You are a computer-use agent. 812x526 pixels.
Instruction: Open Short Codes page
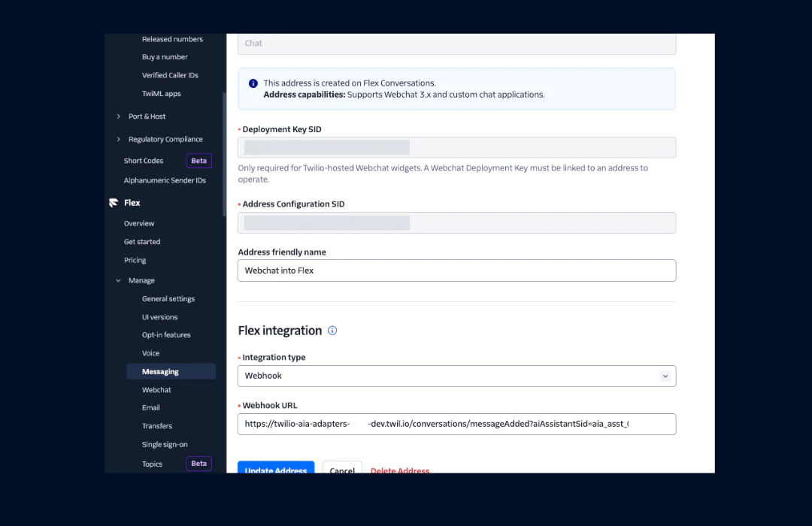pyautogui.click(x=144, y=161)
